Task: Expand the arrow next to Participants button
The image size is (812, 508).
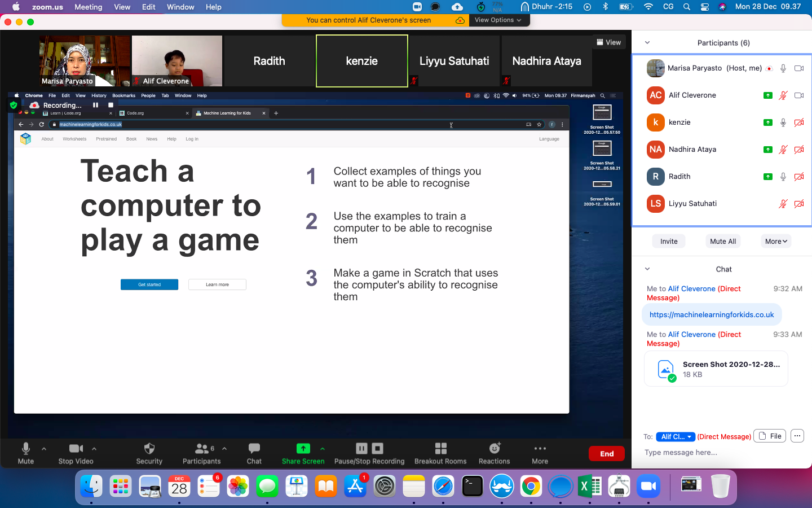Action: click(224, 449)
